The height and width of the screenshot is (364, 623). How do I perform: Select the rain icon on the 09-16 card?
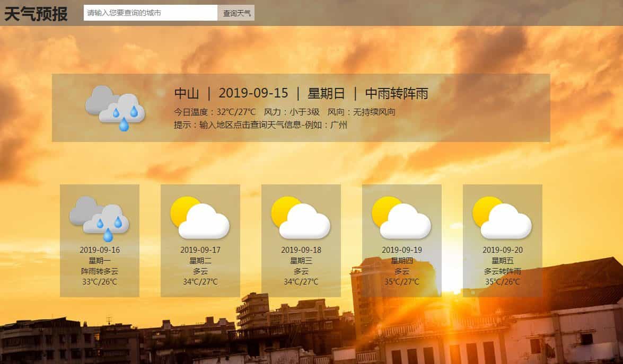click(x=99, y=217)
